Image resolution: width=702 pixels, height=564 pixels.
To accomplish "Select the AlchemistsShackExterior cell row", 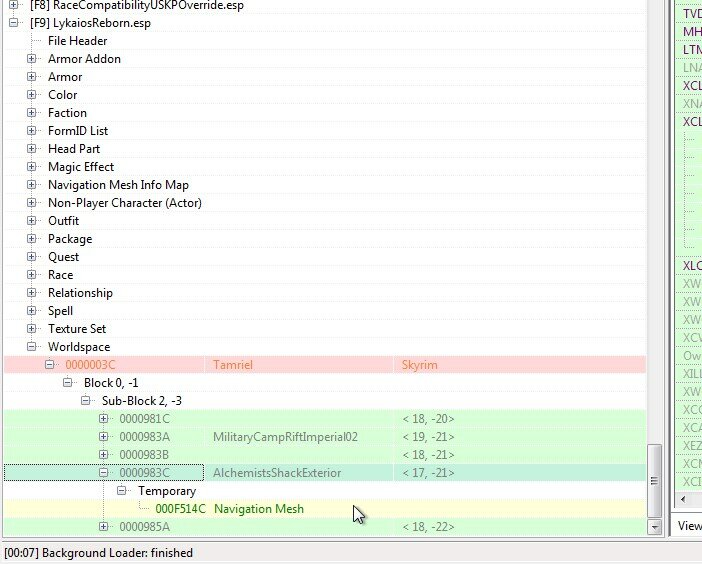I will [277, 473].
